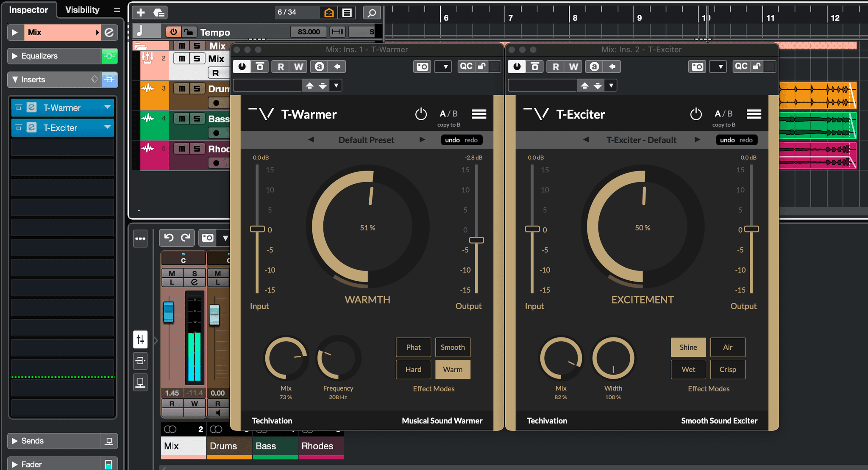Enable automation Read with the R icon in T-Warmer
Viewport: 868px width, 470px height.
pyautogui.click(x=281, y=66)
